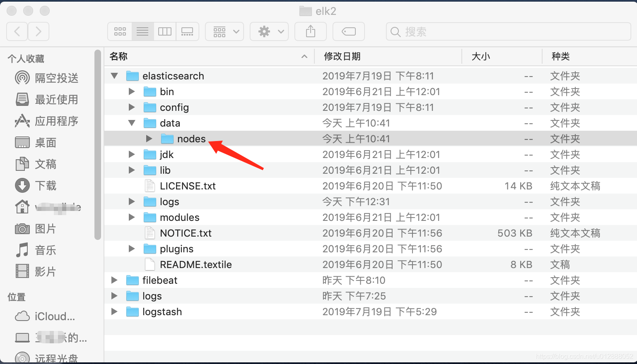
Task: Open the computer item under 位置
Action: point(51,338)
